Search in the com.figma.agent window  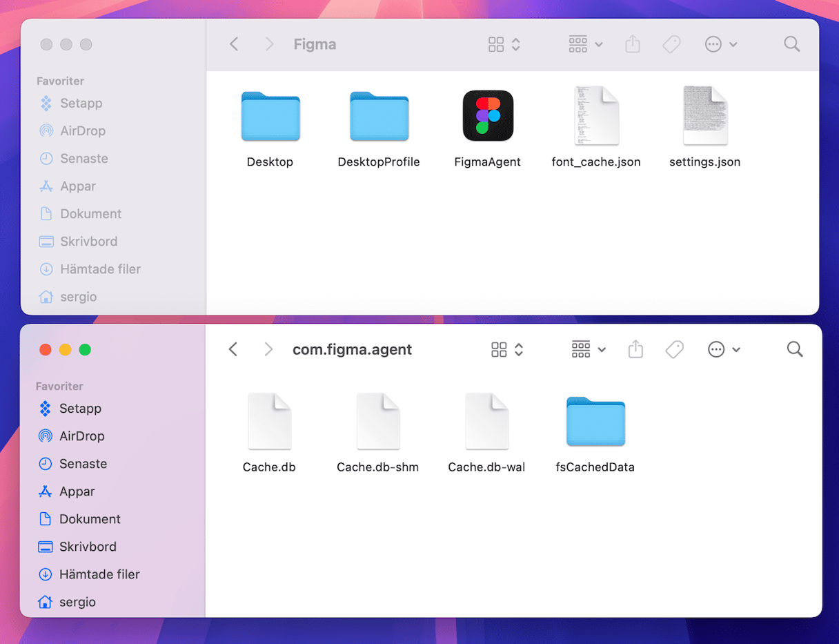coord(794,350)
